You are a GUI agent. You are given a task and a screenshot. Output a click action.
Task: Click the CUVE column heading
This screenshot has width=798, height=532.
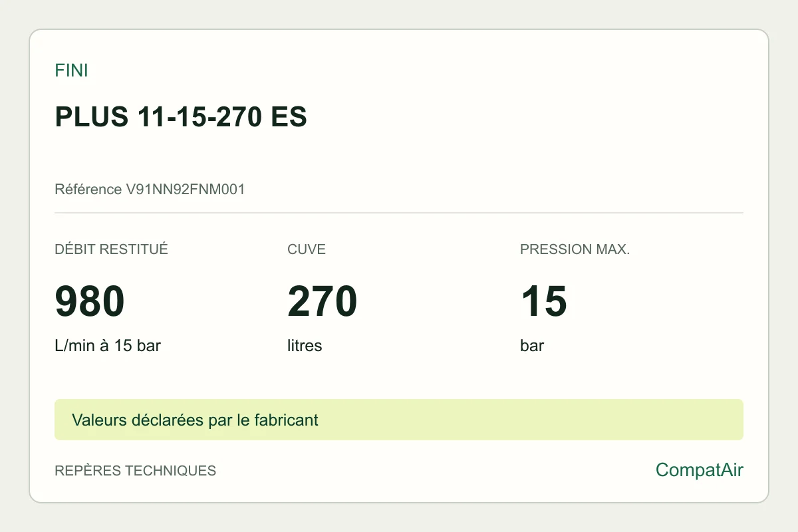click(307, 249)
